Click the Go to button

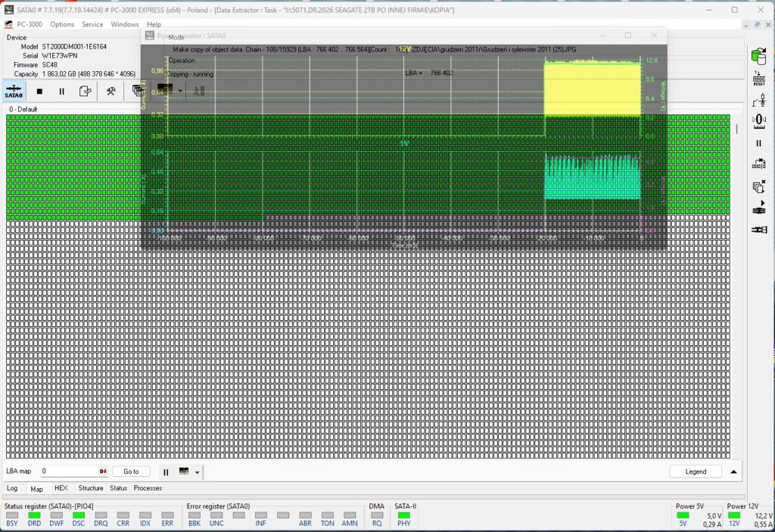(x=131, y=471)
